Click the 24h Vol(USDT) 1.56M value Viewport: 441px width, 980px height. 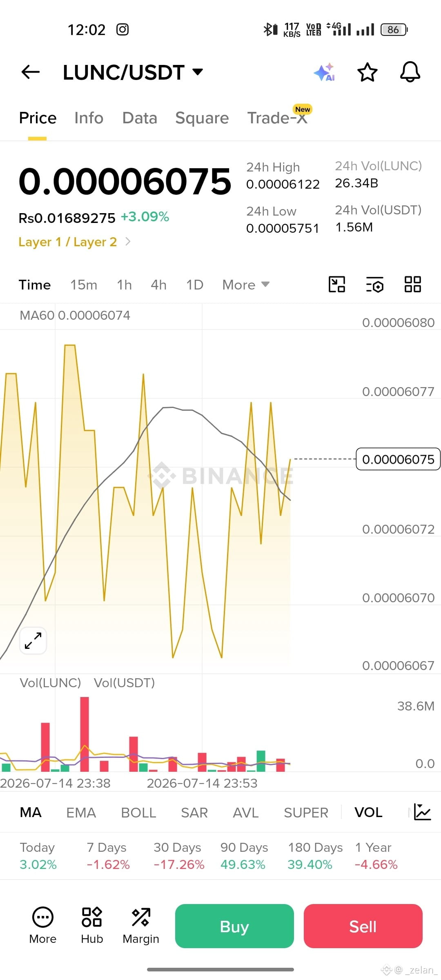354,227
